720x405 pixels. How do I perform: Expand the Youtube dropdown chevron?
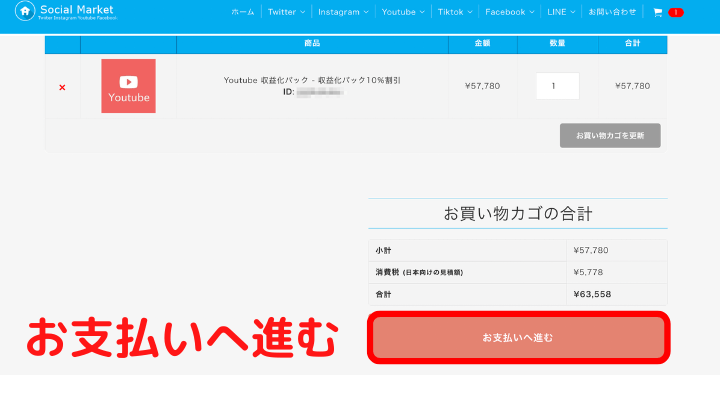click(x=422, y=12)
